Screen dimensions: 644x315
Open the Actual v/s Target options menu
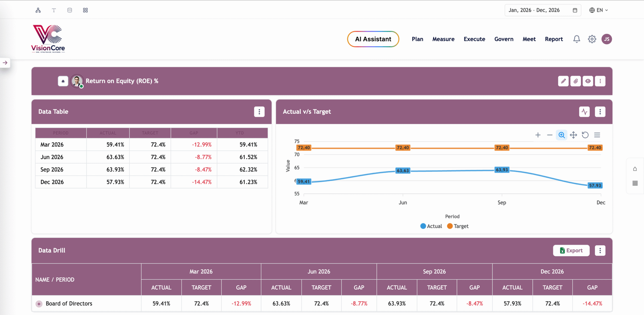tap(600, 112)
